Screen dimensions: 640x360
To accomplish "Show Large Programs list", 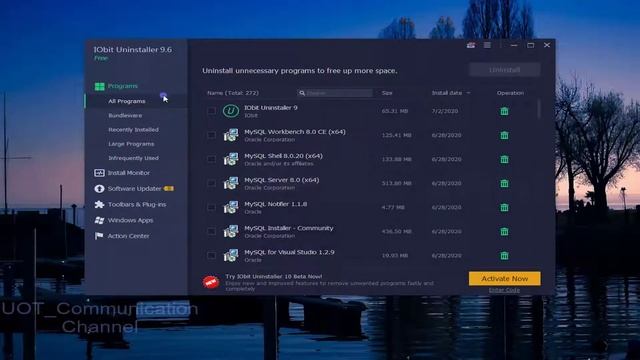I will coord(131,144).
